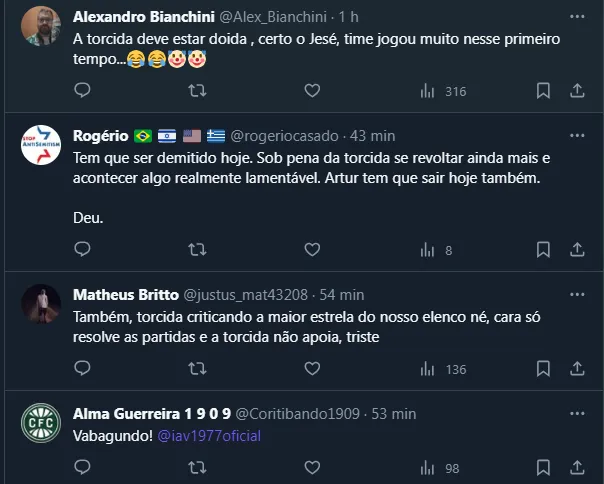This screenshot has height=484, width=604.
Task: Click Matheus Britto's profile picture
Action: (x=41, y=304)
